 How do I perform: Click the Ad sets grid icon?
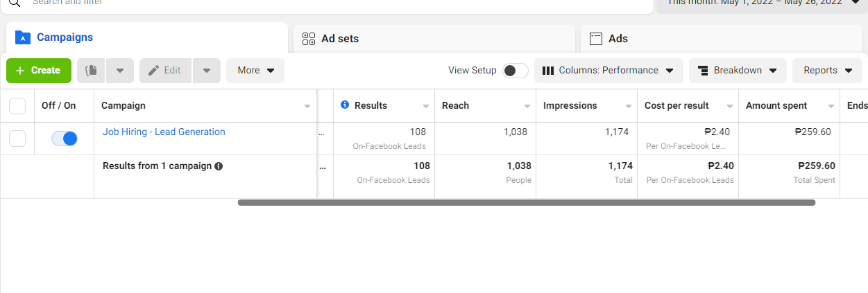click(x=309, y=39)
